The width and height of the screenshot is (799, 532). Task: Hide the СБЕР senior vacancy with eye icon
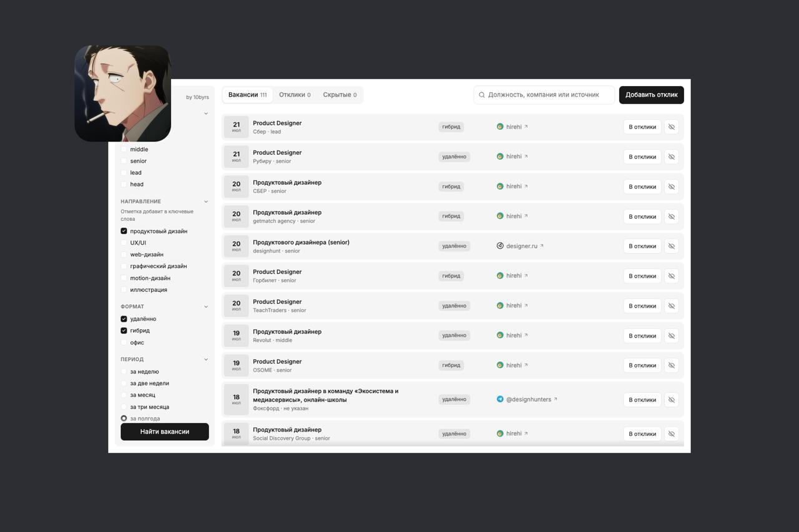click(x=671, y=186)
